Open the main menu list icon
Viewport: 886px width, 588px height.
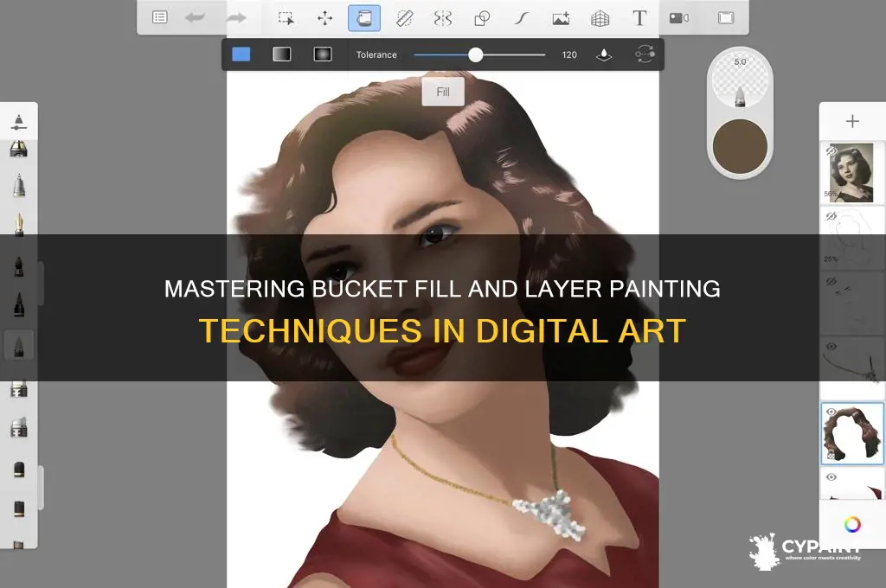(160, 17)
